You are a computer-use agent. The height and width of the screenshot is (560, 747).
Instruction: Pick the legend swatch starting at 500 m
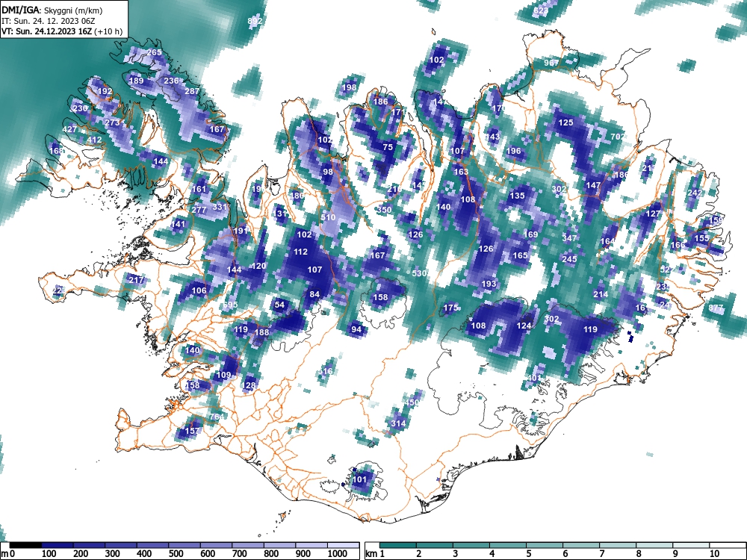pyautogui.click(x=185, y=545)
